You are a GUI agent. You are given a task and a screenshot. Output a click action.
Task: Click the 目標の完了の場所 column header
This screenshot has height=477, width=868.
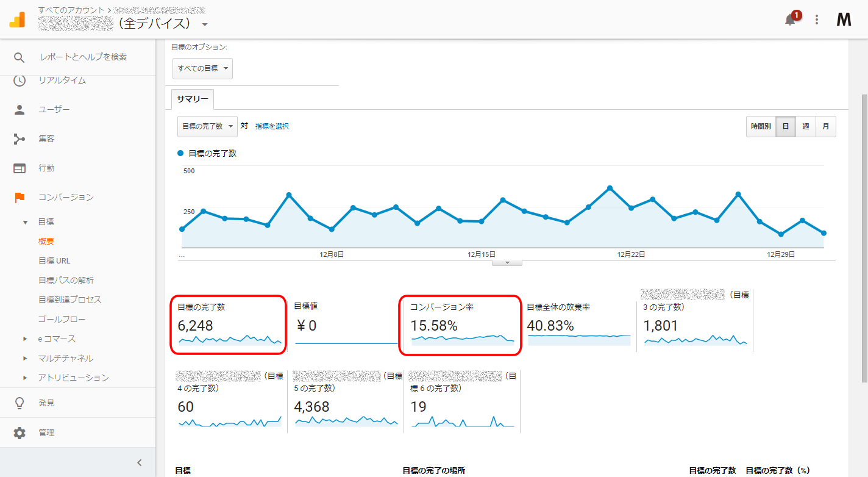point(434,470)
